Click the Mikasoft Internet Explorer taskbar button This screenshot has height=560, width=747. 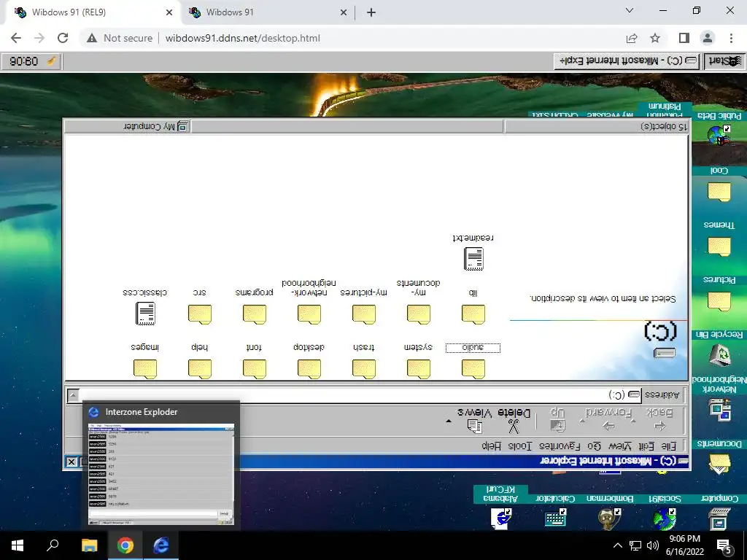pos(627,61)
